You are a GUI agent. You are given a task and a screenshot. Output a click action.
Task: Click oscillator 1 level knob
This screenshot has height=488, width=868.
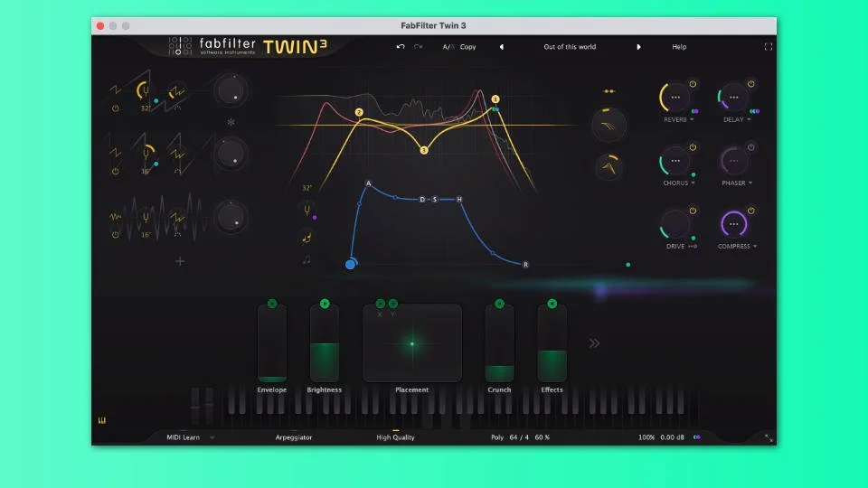coord(231,90)
